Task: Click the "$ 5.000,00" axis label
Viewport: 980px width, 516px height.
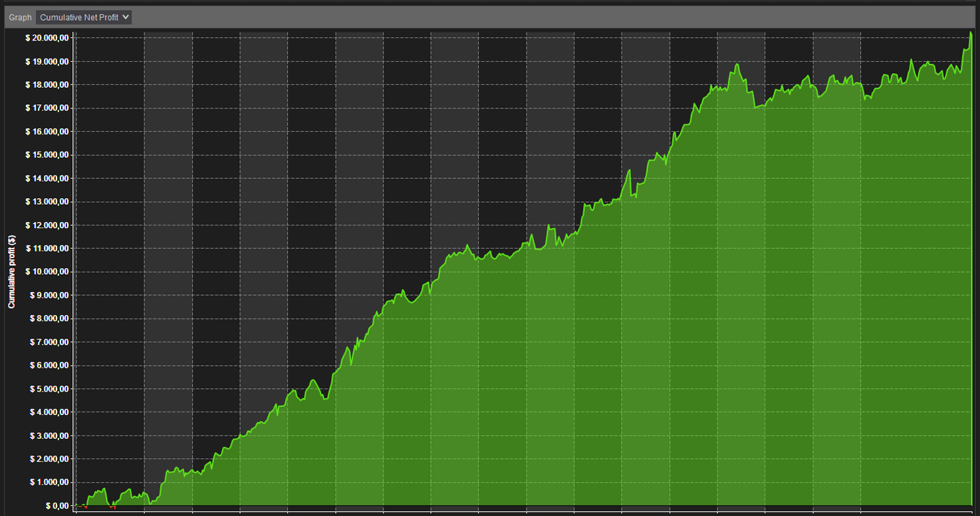Action: (49, 388)
